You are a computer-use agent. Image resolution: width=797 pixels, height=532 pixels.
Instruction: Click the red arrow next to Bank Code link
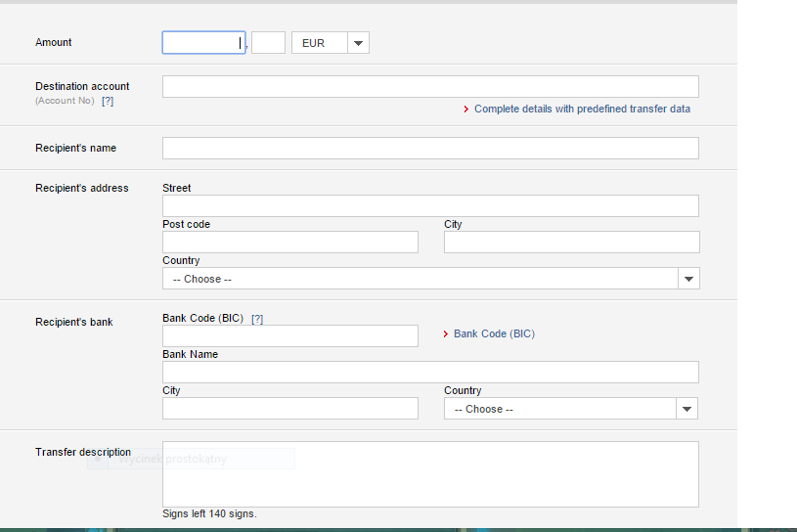click(446, 333)
